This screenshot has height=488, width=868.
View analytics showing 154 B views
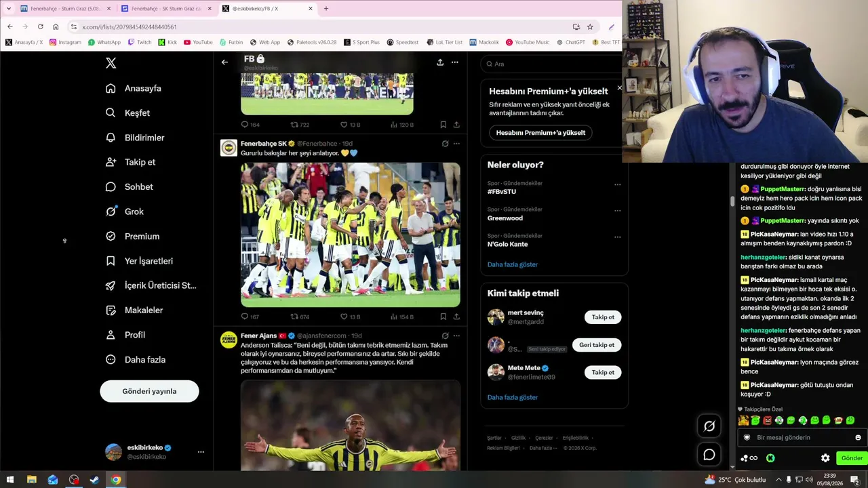(x=402, y=317)
